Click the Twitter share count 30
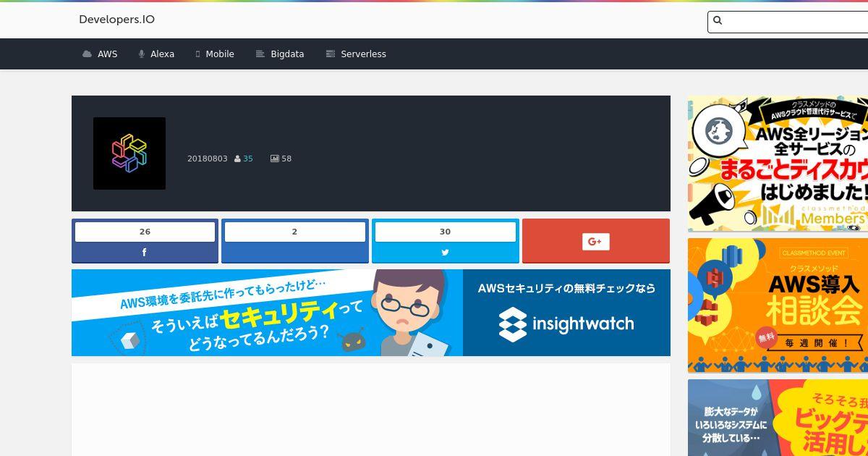Image resolution: width=868 pixels, height=456 pixels. 445,232
